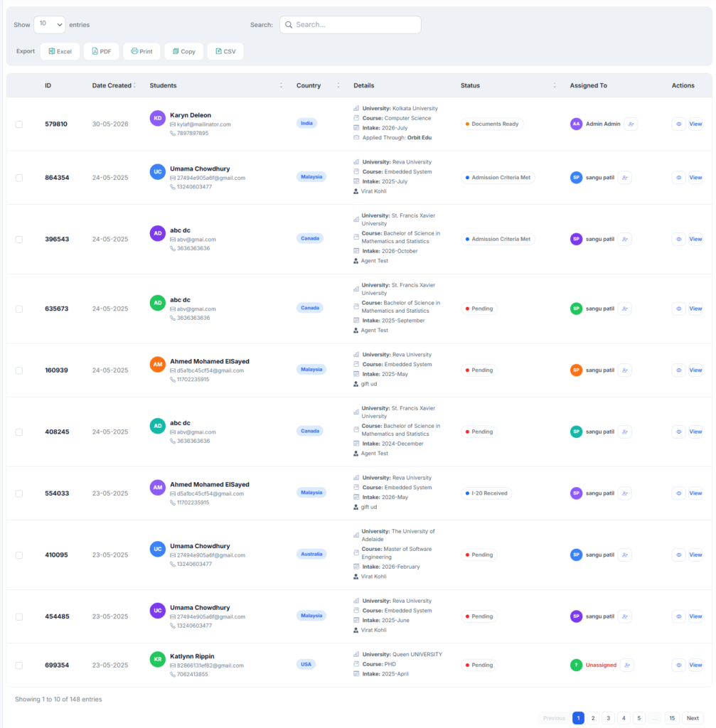Select checkbox for application 579810
This screenshot has height=728, width=716.
pos(19,124)
